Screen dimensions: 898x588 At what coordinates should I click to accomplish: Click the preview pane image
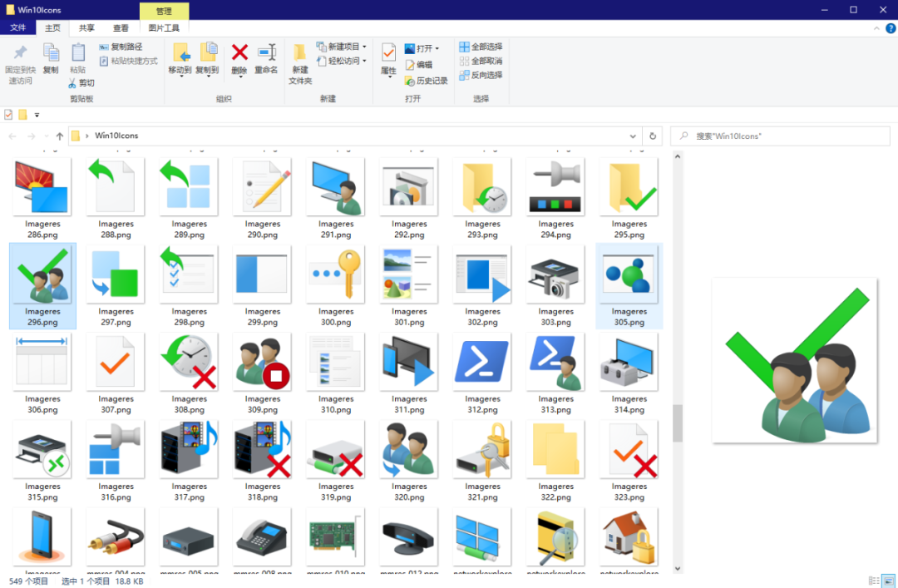[x=794, y=360]
